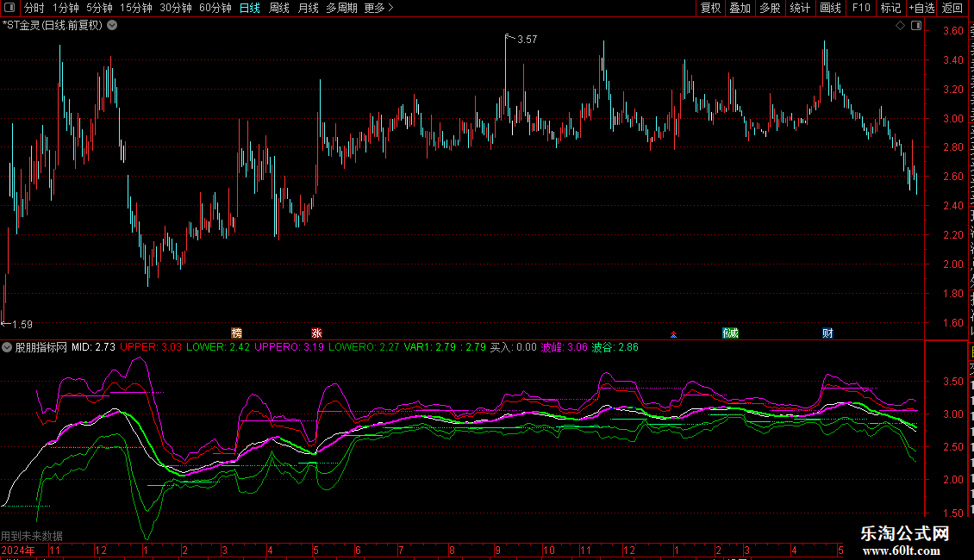Click the green 融 marker icon
This screenshot has height=560, width=974.
tap(731, 333)
